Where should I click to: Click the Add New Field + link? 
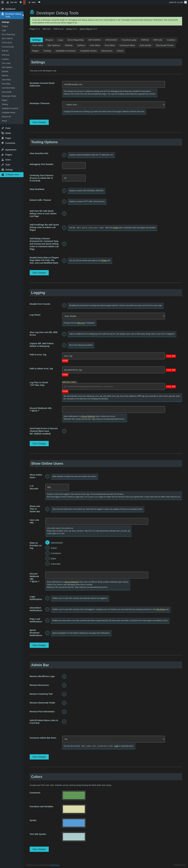point(69,382)
